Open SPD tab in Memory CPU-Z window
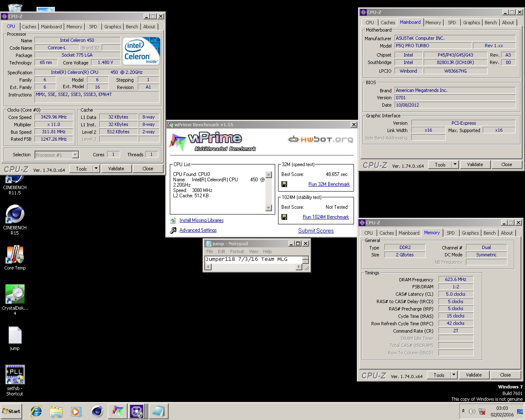 point(450,233)
